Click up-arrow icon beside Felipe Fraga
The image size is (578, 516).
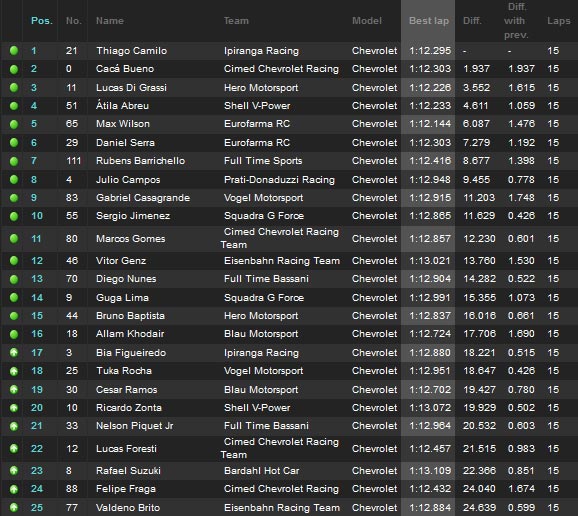(14, 489)
